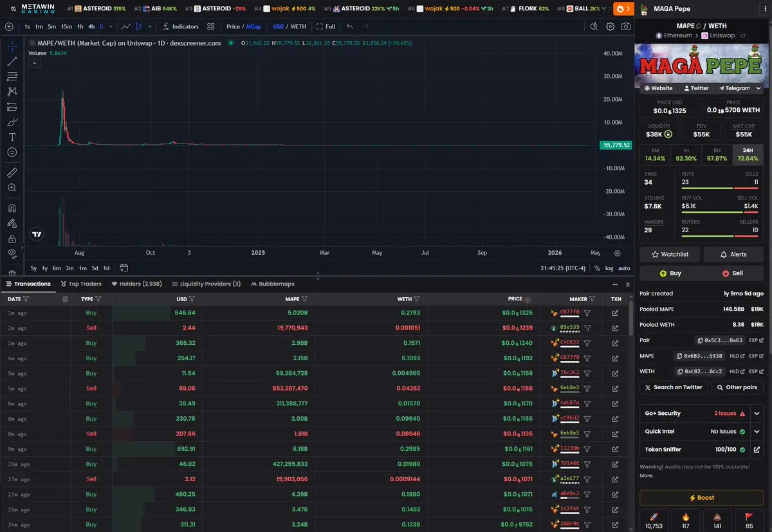Select the trend line drawing tool

click(12, 62)
